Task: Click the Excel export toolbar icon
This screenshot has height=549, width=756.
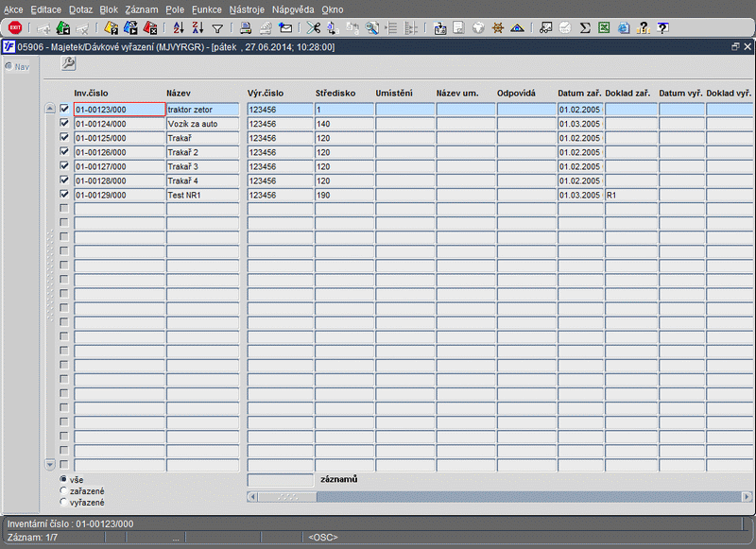Action: 604,28
